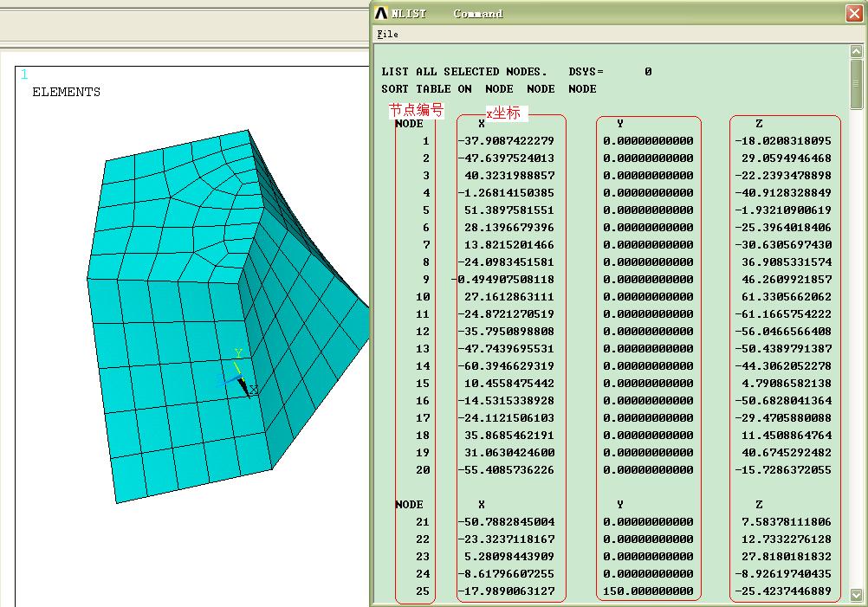Click the Z column header of first table
The image size is (868, 607).
coord(759,124)
